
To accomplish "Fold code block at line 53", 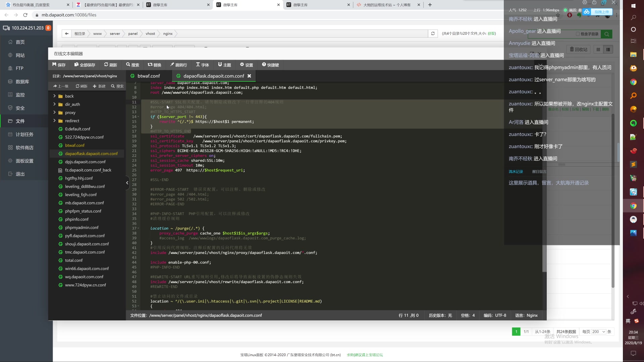I will coord(138,306).
